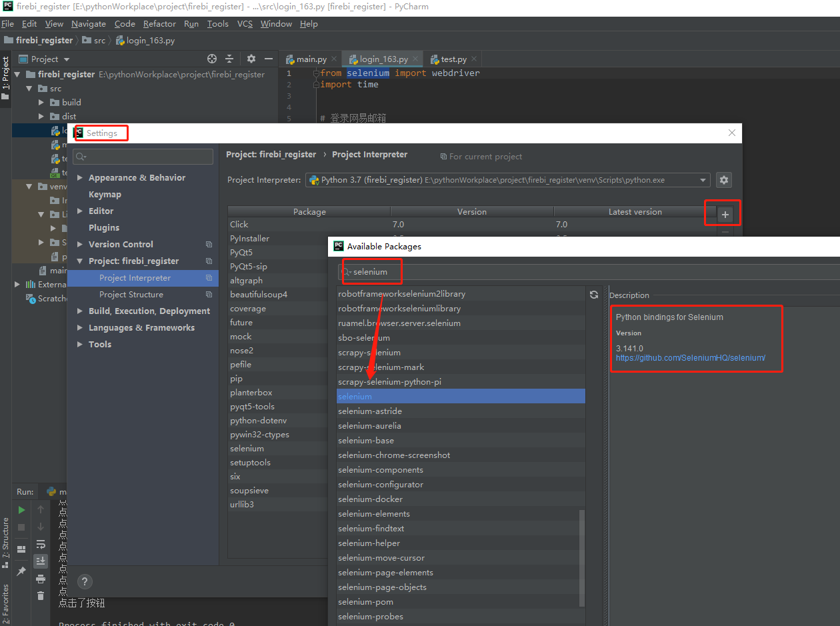This screenshot has height=626, width=840.
Task: Pin the Run tab with the pin icon
Action: [x=21, y=571]
